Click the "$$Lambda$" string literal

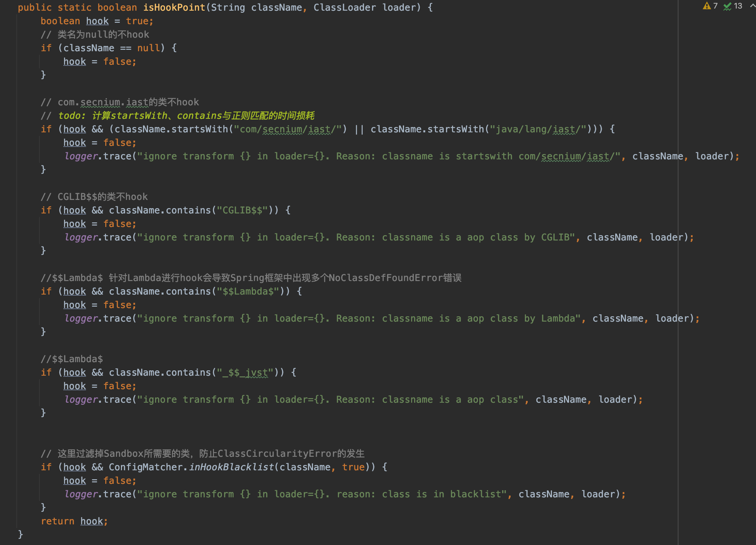pyautogui.click(x=248, y=291)
